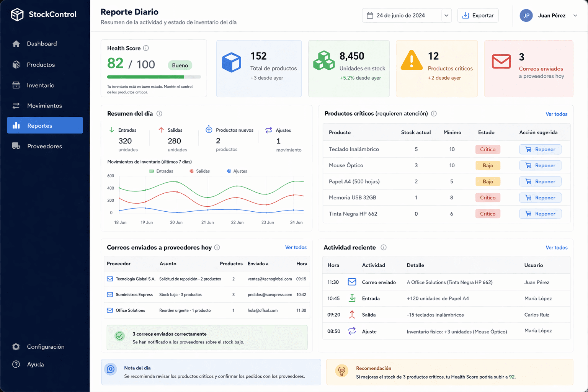Click the envelope icon beside Office Solutions
Screen dimensions: 588x392
(109, 310)
